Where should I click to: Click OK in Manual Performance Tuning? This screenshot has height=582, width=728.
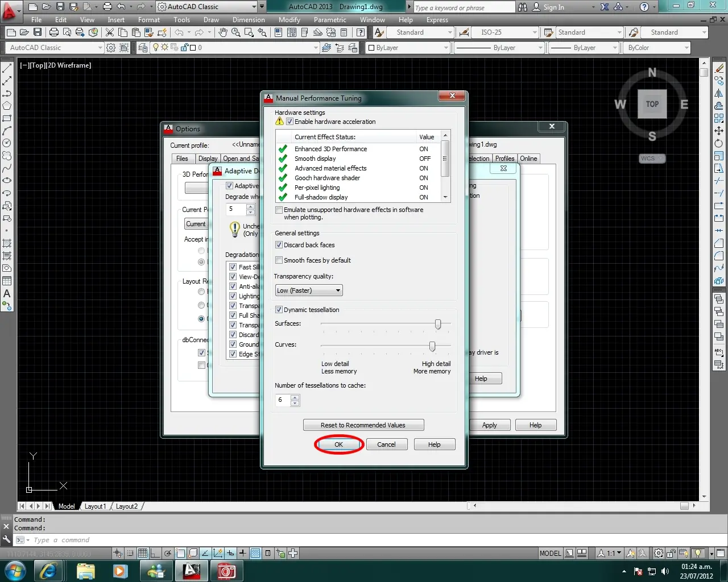point(338,444)
